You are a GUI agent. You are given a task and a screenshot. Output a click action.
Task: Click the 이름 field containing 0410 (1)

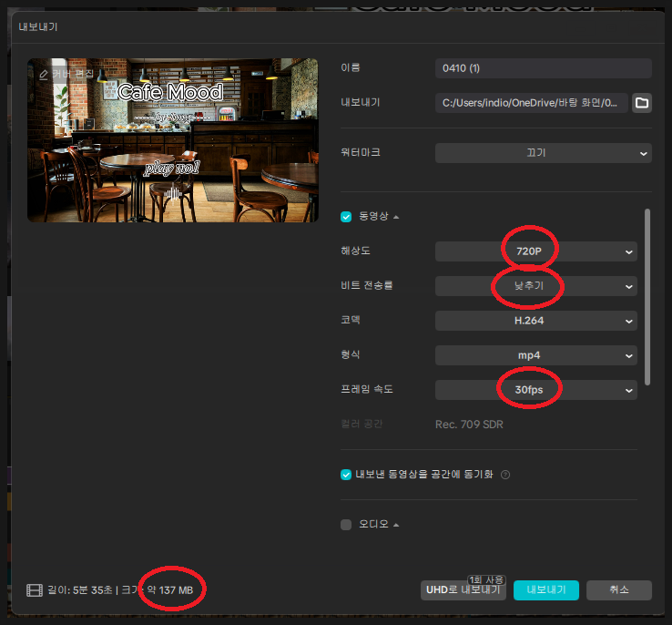coord(543,68)
